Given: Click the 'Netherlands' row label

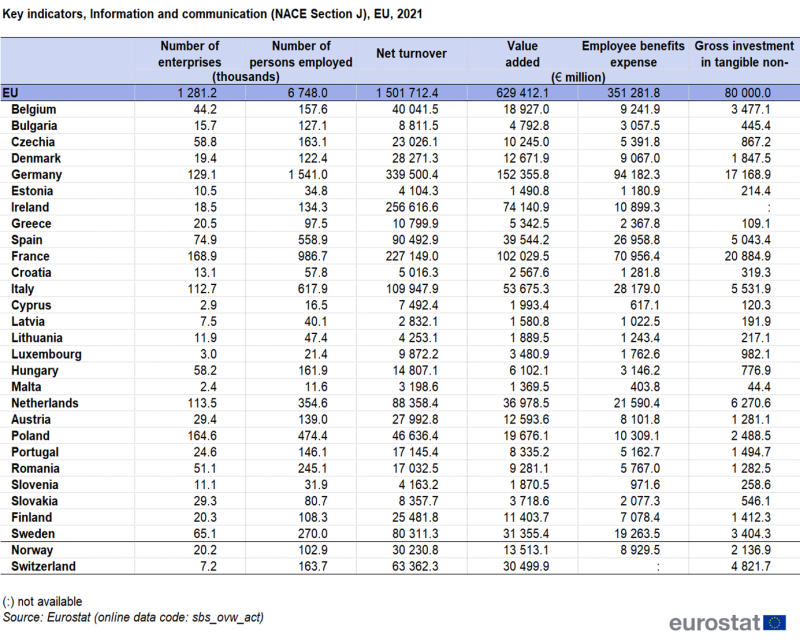Looking at the screenshot, I should click(45, 403).
